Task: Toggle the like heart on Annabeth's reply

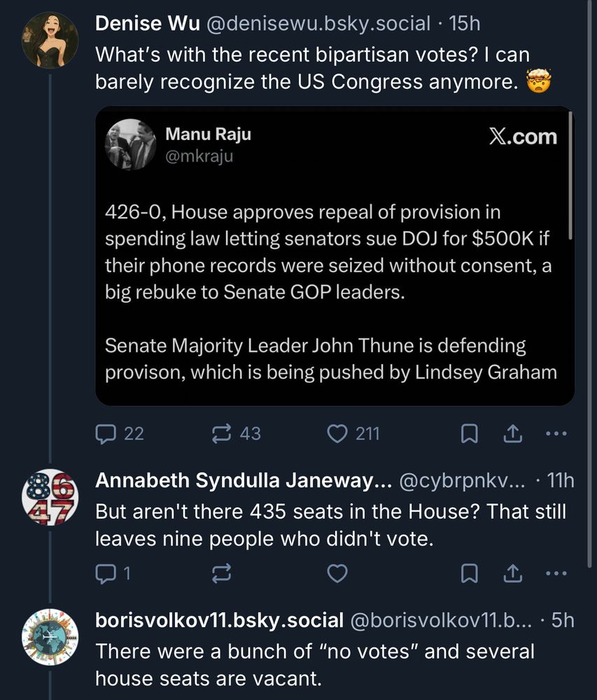Action: point(337,573)
